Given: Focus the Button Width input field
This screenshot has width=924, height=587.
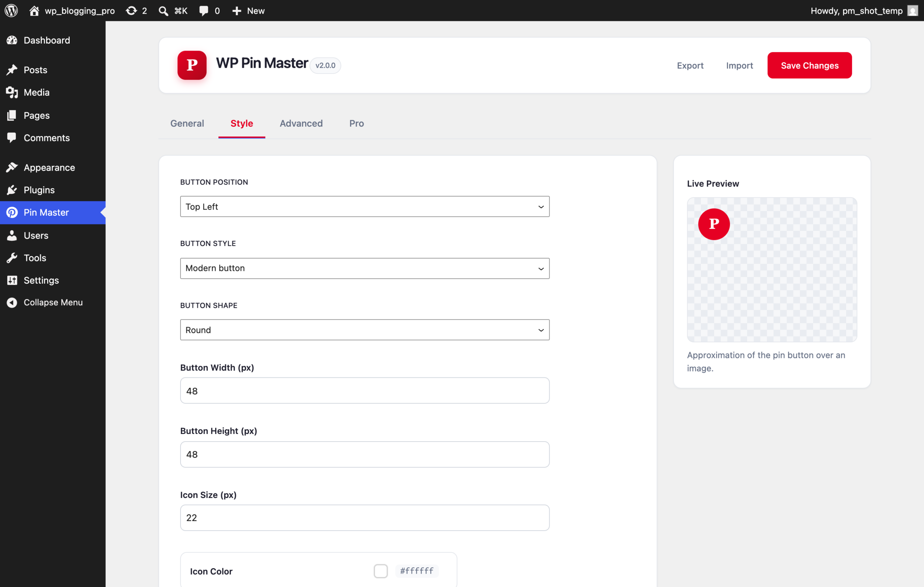Looking at the screenshot, I should (x=365, y=391).
